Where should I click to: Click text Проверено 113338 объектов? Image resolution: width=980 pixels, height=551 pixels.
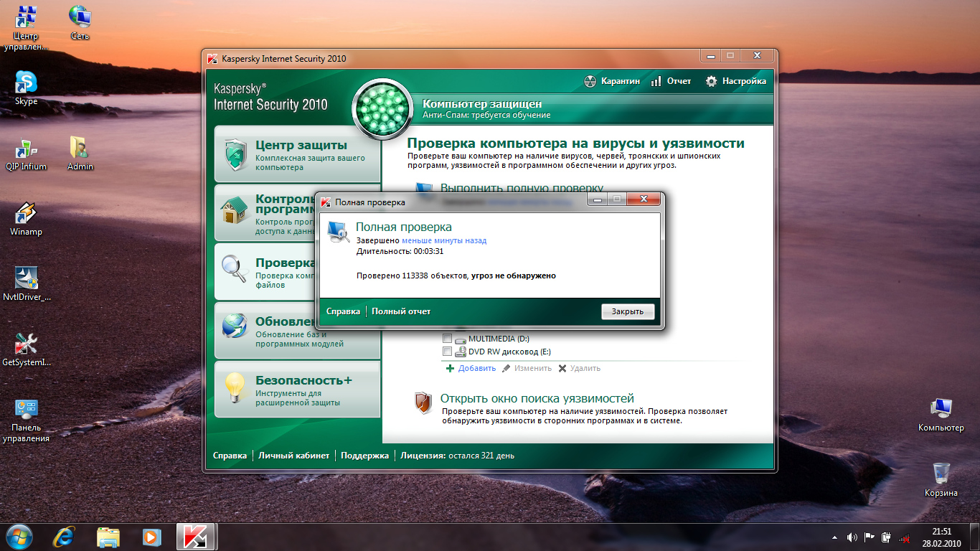pyautogui.click(x=412, y=275)
